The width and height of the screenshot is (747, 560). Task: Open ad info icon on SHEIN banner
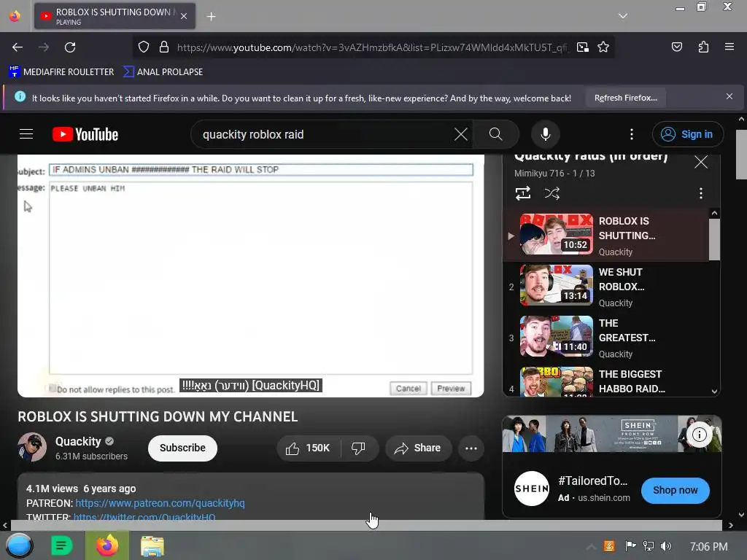(x=699, y=435)
